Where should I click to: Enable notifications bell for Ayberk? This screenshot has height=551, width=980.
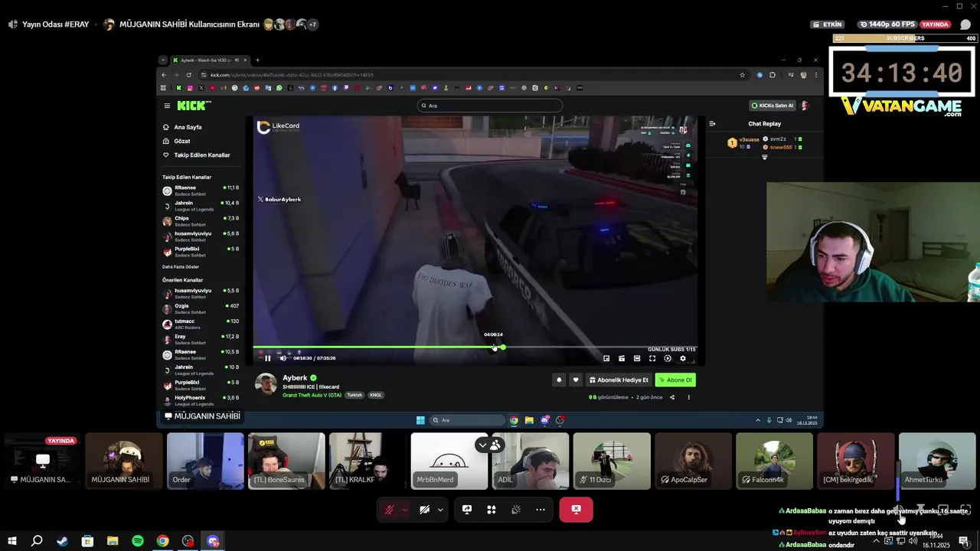(559, 380)
